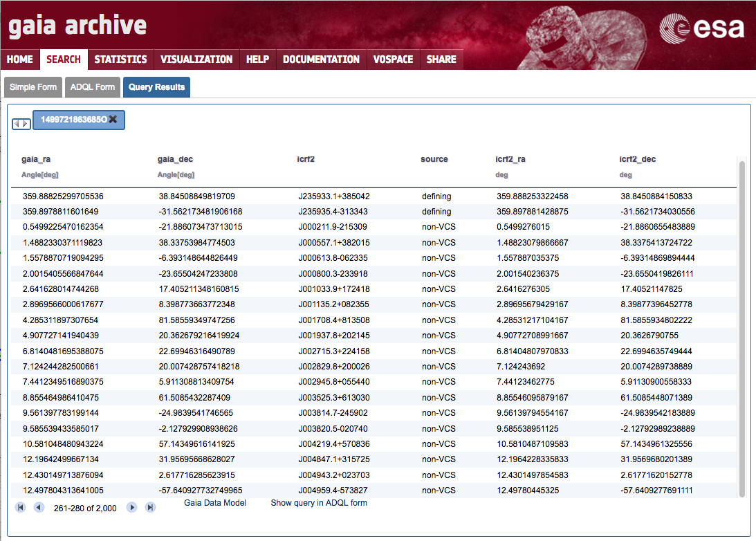
Task: Go to next results page
Action: [x=131, y=507]
